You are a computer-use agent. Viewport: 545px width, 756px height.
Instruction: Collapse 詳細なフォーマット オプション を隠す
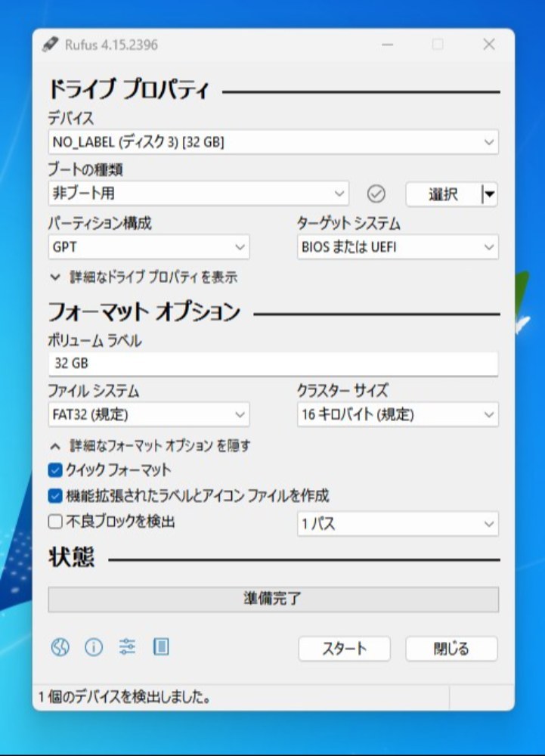tap(150, 445)
